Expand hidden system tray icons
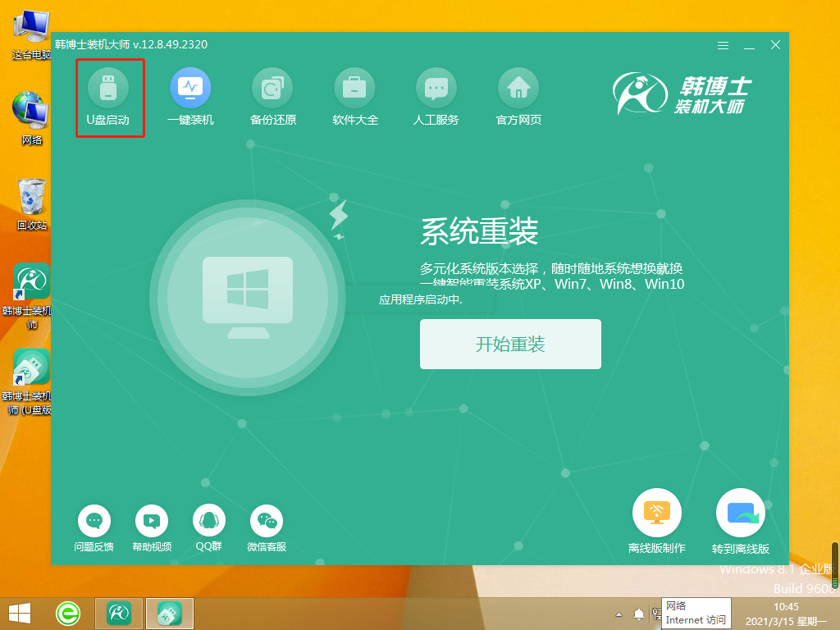Viewport: 840px width, 630px height. pyautogui.click(x=618, y=613)
